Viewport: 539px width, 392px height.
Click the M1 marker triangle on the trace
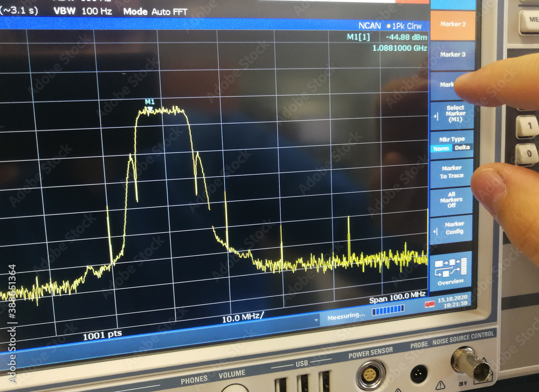150,109
